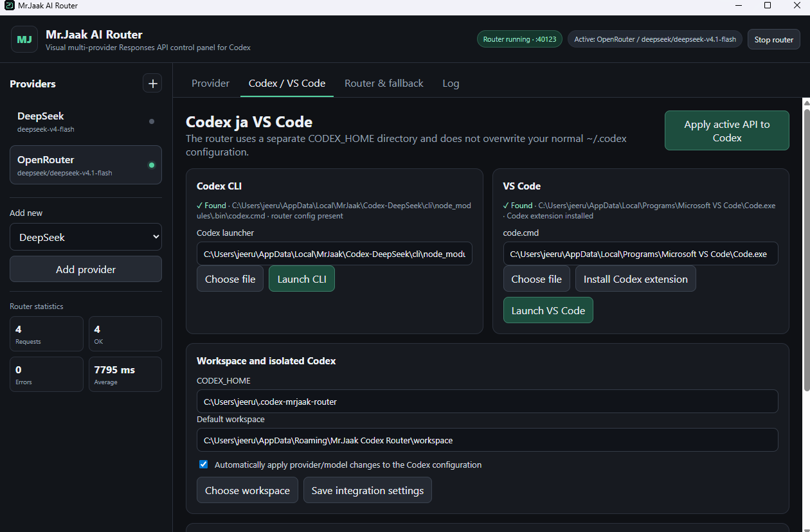Maximize the Mr.Jaak AI Router window
This screenshot has height=532, width=810.
tap(768, 6)
